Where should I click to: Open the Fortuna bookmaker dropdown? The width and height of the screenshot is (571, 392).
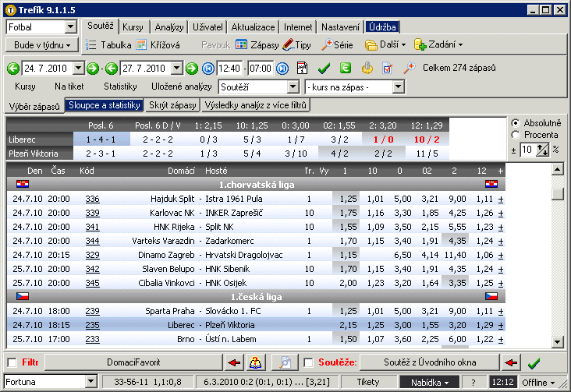(x=91, y=382)
